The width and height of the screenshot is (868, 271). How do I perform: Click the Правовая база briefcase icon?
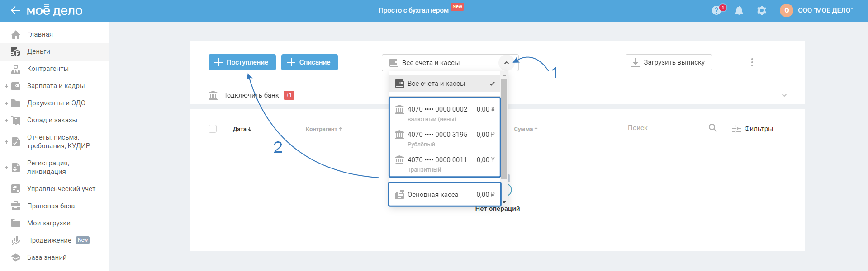tap(16, 206)
